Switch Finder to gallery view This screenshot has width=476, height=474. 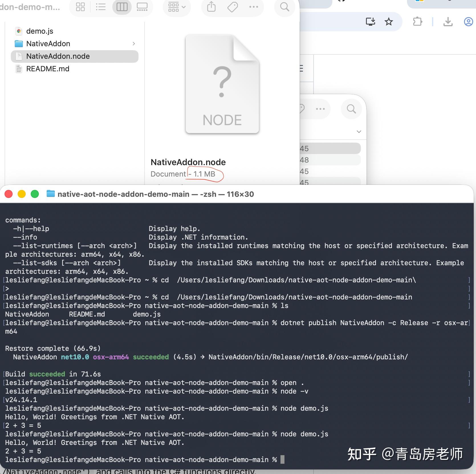pyautogui.click(x=142, y=7)
